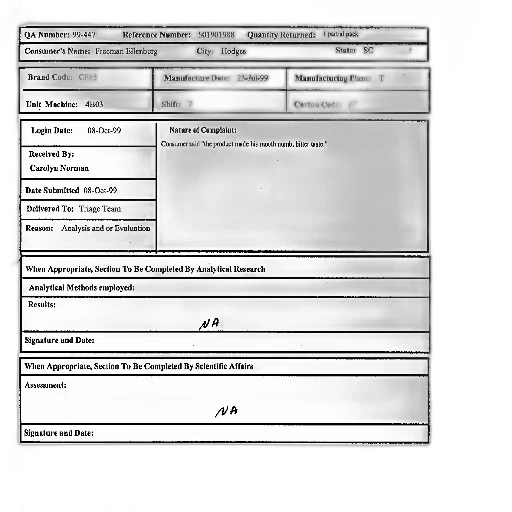512x512 pixels.
Task: Select the Received By label
Action: [x=51, y=154]
